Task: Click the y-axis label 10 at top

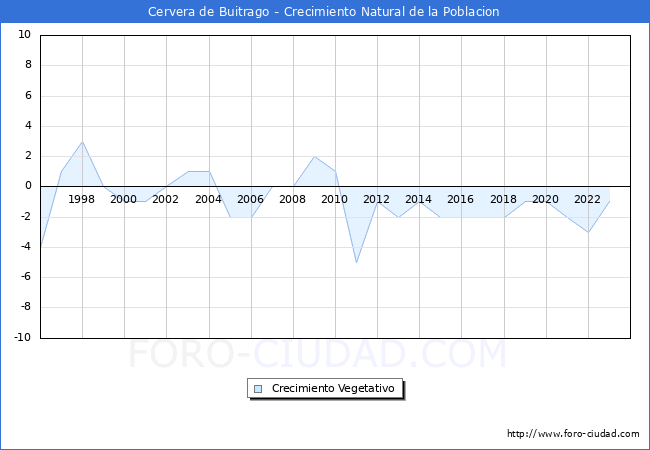Action: [x=25, y=35]
